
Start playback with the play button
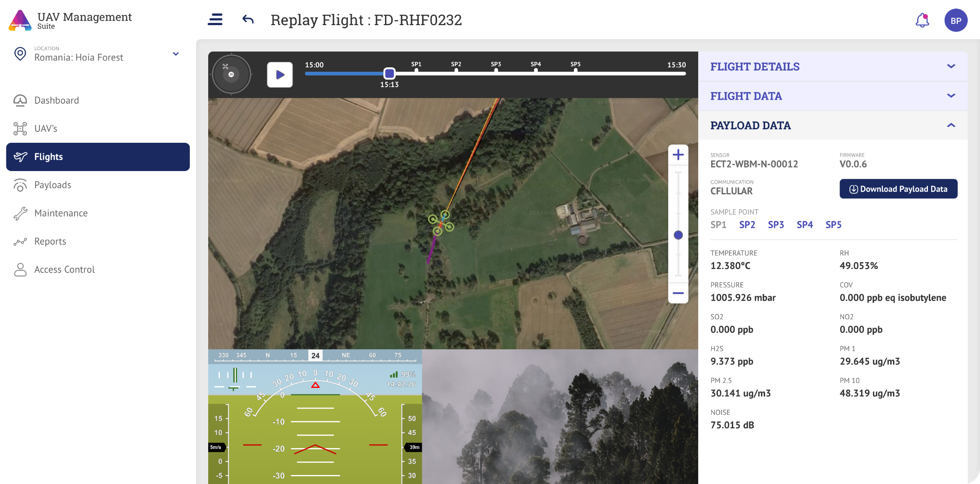280,74
